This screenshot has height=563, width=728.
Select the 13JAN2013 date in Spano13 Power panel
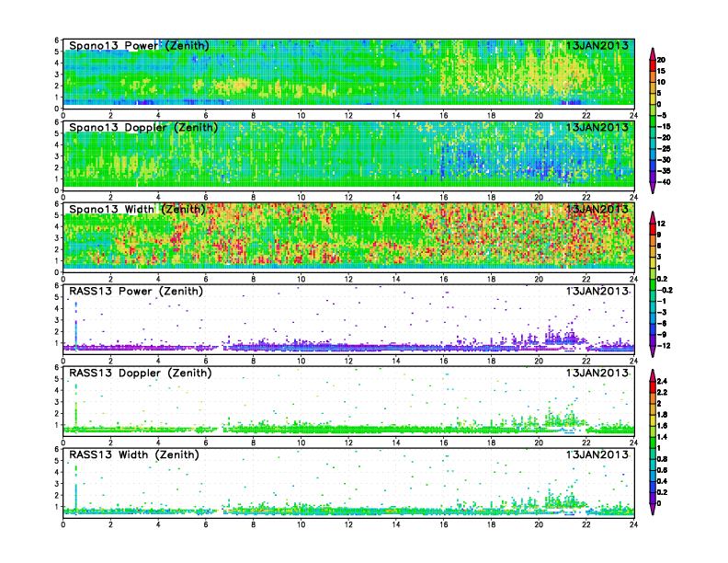tap(597, 45)
